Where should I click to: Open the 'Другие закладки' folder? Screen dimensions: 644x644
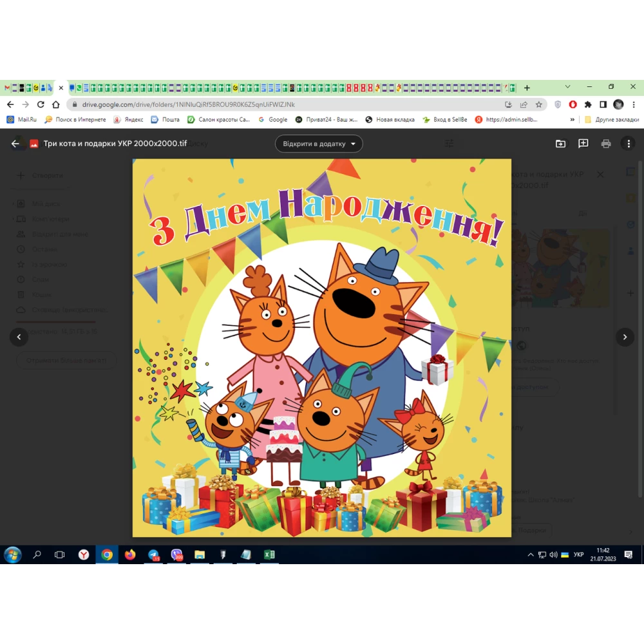click(612, 120)
